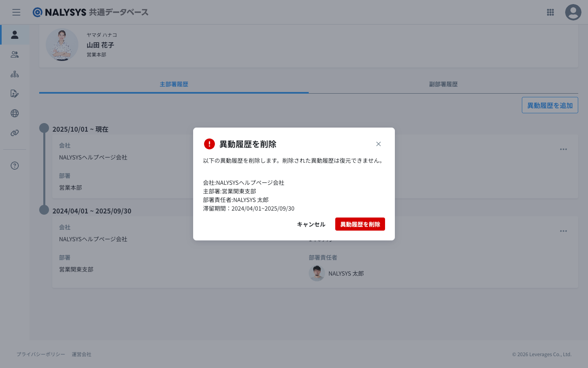Click the globe sidebar icon
Screen dimensions: 588x368
pos(15,113)
